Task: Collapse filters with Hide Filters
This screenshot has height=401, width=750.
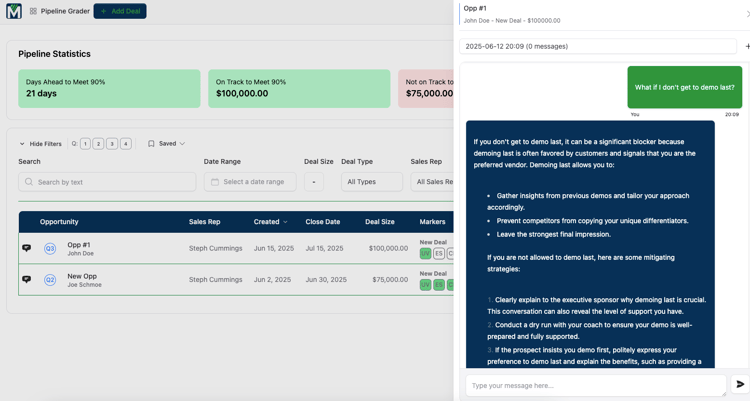Action: [x=41, y=144]
